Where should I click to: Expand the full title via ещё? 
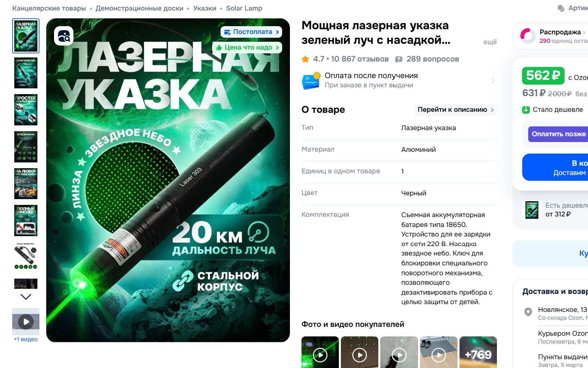[490, 41]
